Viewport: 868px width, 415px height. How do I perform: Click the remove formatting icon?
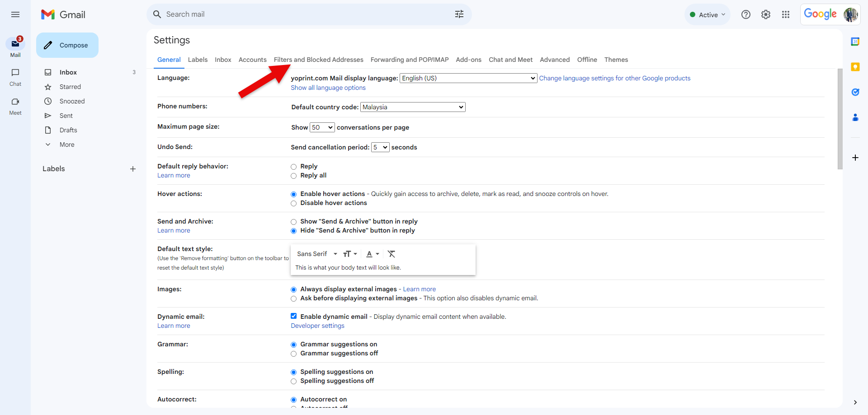pyautogui.click(x=392, y=254)
